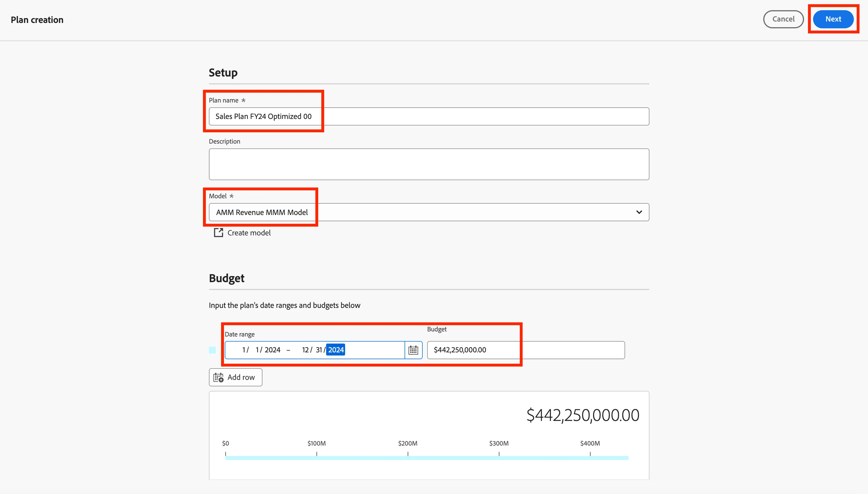Open the date range calendar picker icon

coord(413,350)
